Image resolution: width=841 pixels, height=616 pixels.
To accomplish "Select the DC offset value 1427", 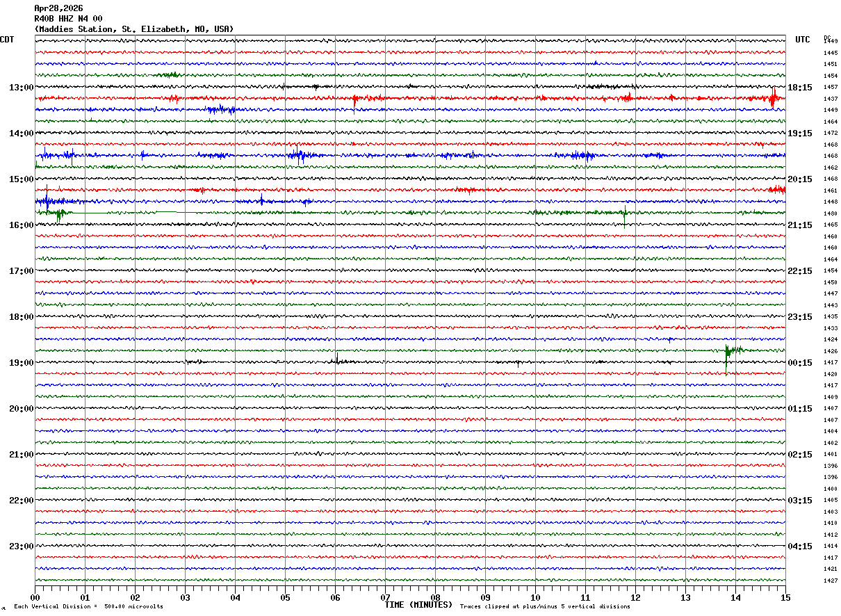I will pos(831,581).
